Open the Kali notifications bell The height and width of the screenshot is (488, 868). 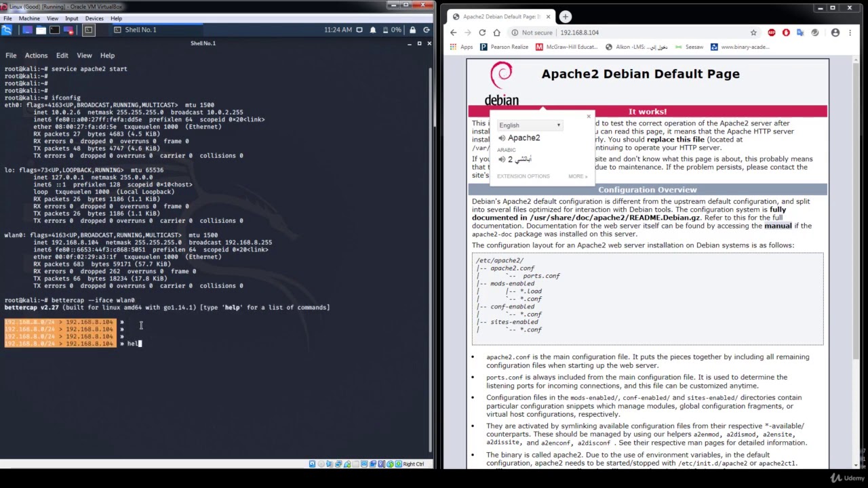(x=372, y=30)
